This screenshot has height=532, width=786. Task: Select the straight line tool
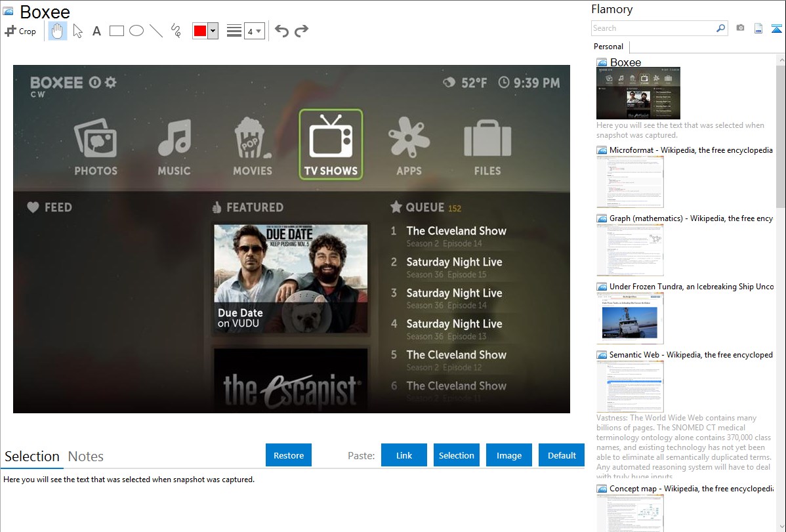point(156,31)
